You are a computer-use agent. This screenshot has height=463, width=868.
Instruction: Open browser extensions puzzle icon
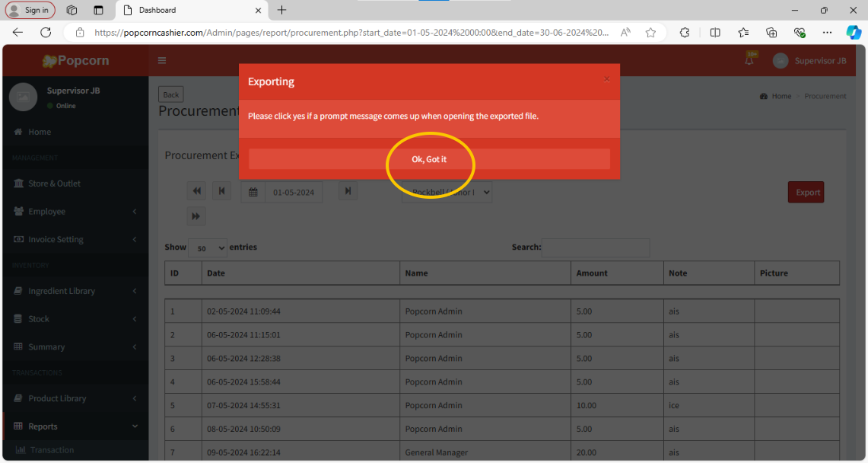(x=685, y=33)
